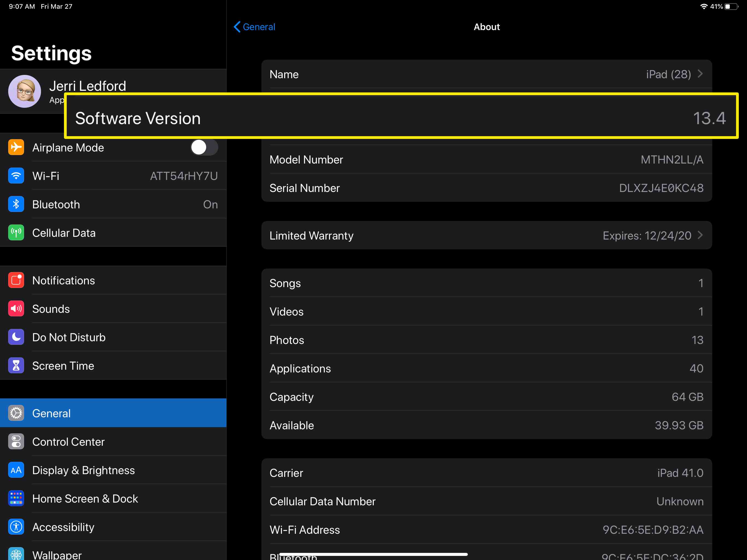Select Screen Time in sidebar

(x=113, y=366)
